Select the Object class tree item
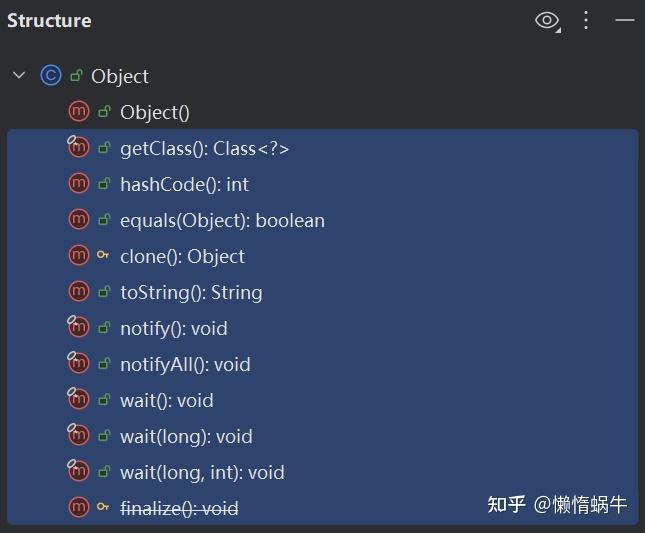The height and width of the screenshot is (533, 645). [120, 76]
